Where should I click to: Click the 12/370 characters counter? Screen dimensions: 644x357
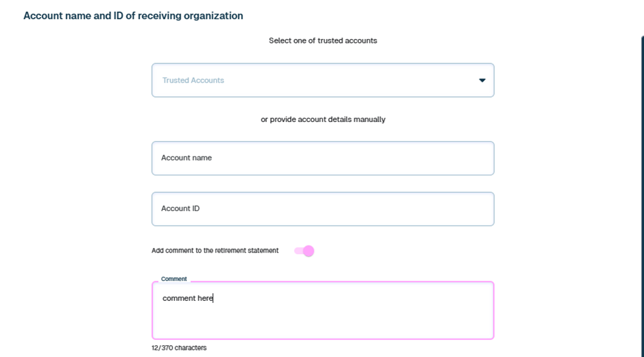(178, 348)
